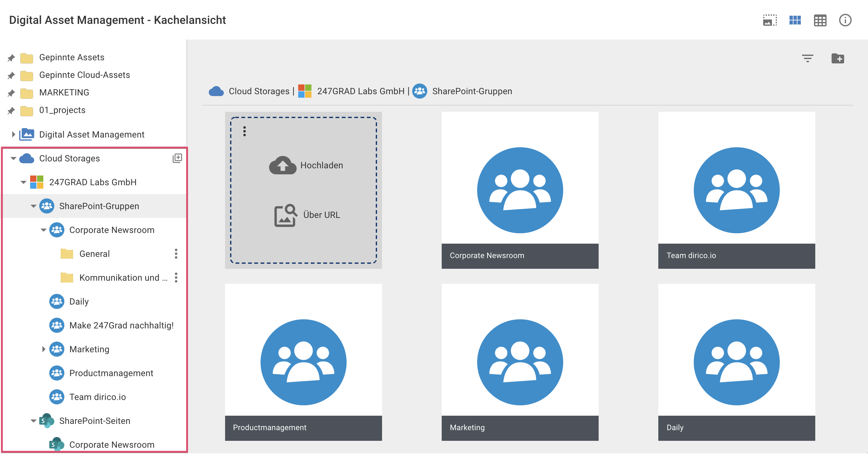Select the tile view icon
Screen dimensions: 868x454
tap(795, 20)
